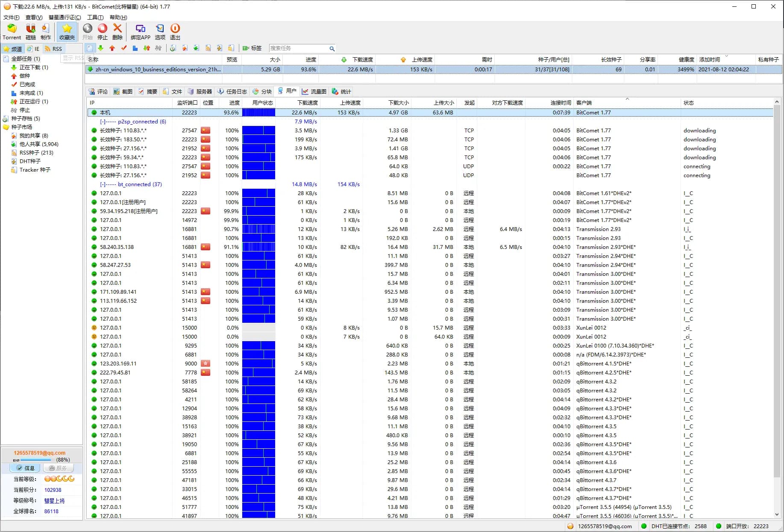784x532 pixels.
Task: Click the torrent archive clock filter icon
Action: point(173,48)
